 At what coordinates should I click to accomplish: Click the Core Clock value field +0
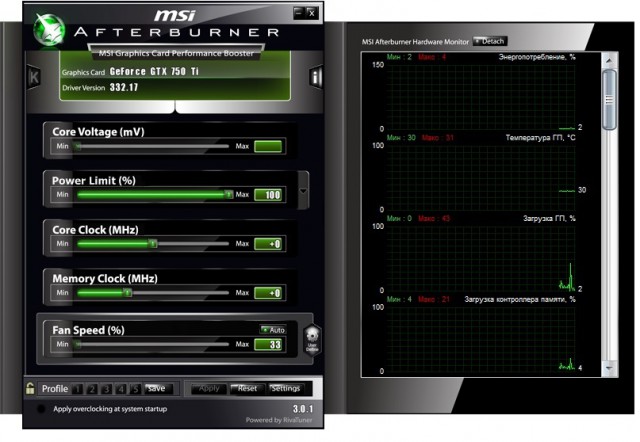pyautogui.click(x=268, y=244)
